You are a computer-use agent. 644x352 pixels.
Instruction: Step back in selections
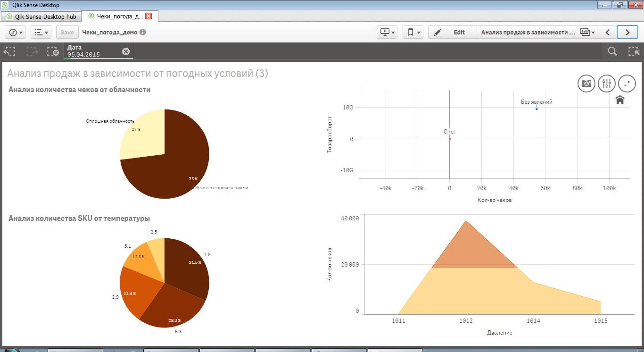pyautogui.click(x=10, y=51)
